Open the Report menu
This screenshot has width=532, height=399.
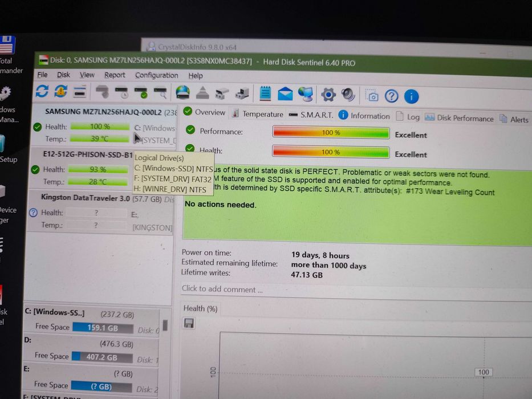(x=115, y=75)
